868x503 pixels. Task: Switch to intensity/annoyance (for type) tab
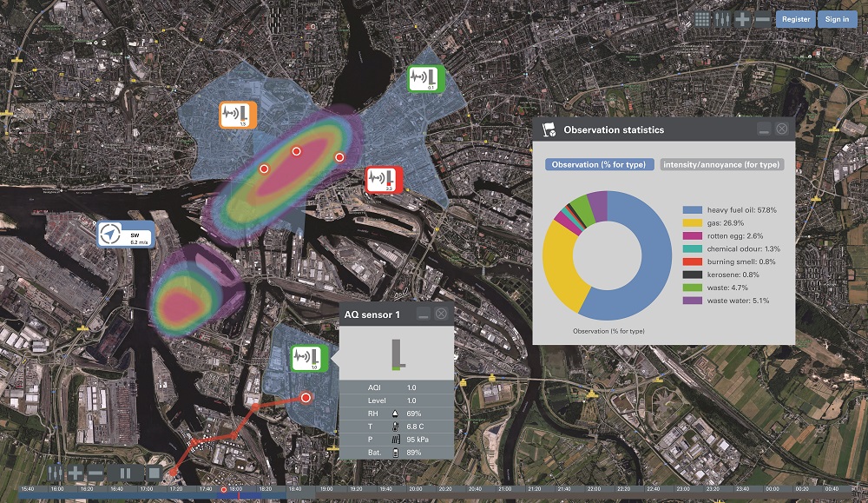click(x=721, y=164)
